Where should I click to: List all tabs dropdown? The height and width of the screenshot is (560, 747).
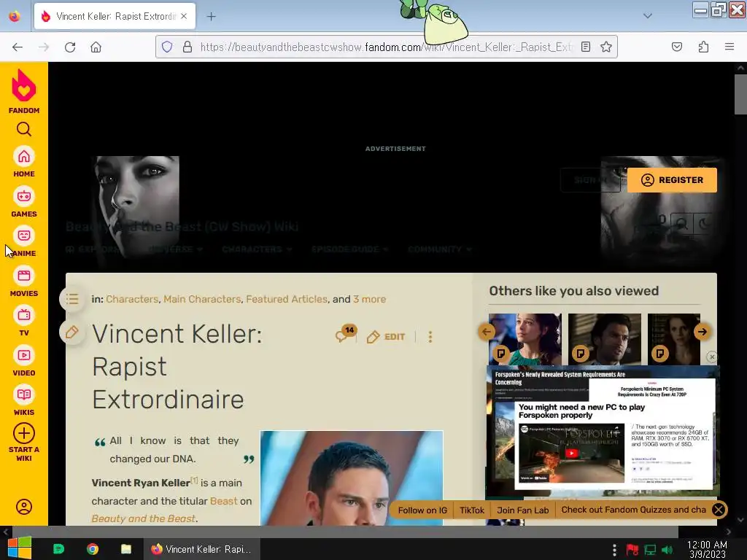click(x=648, y=16)
